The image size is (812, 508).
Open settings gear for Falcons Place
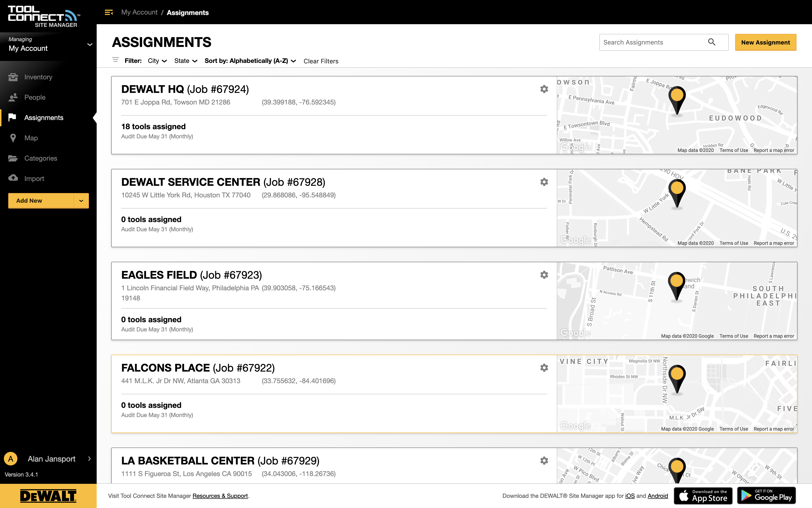(x=544, y=368)
